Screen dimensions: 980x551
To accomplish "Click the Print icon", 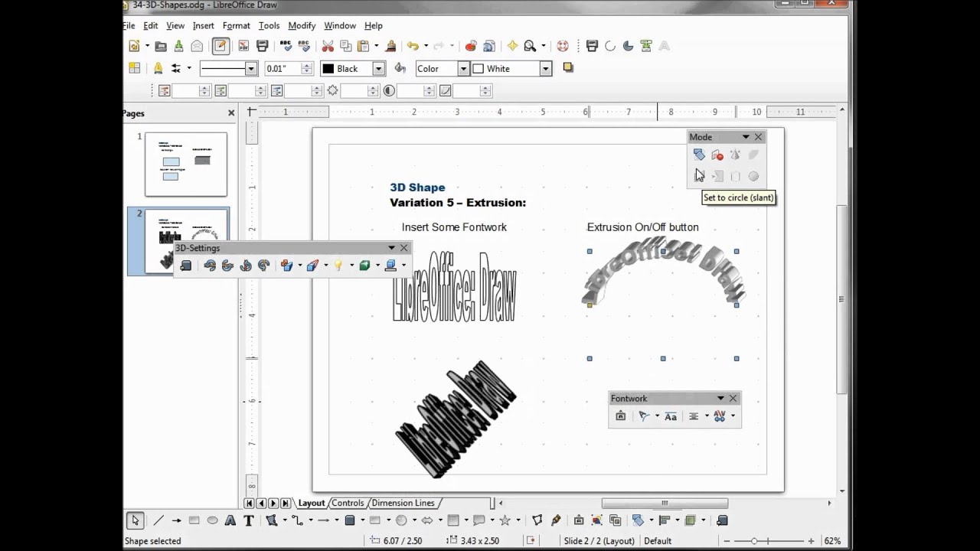I will 262,46.
